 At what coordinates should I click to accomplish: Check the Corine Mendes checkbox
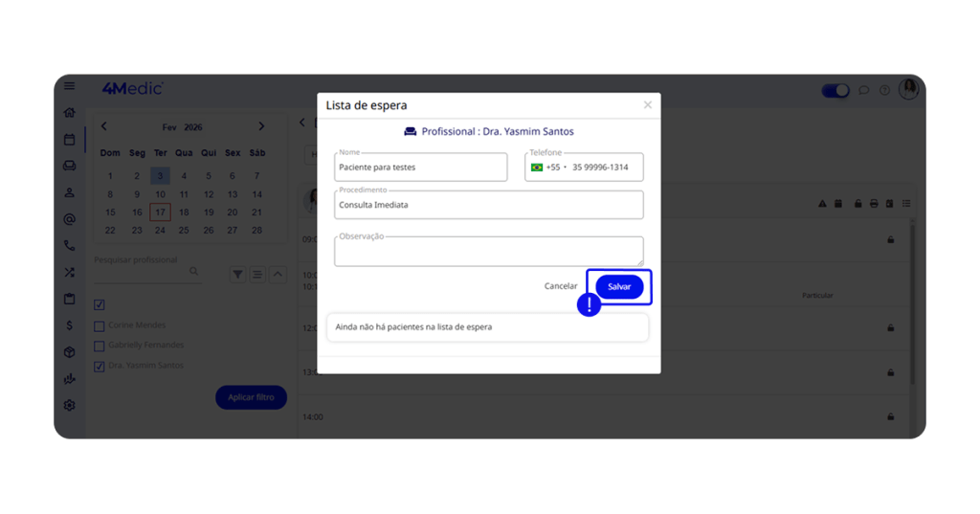pos(100,325)
